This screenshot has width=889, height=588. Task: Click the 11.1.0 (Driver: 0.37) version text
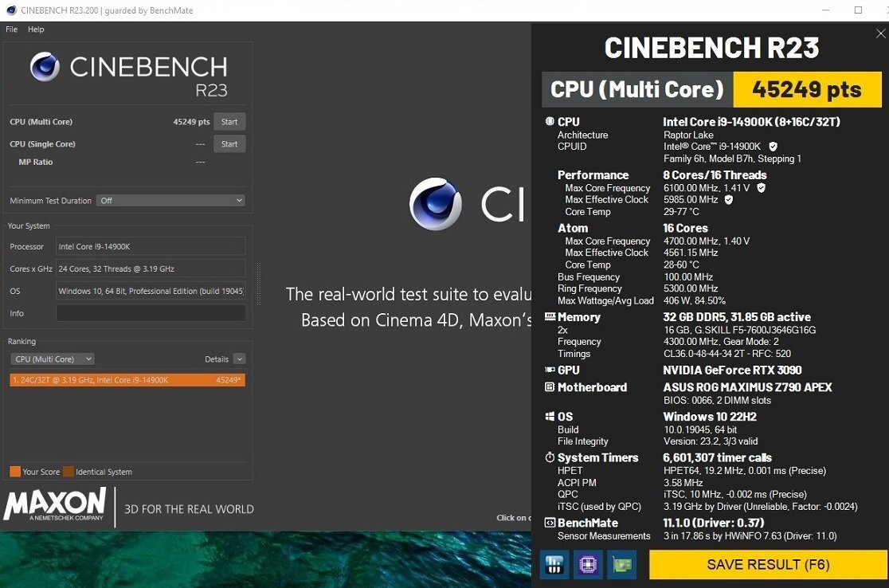point(714,523)
